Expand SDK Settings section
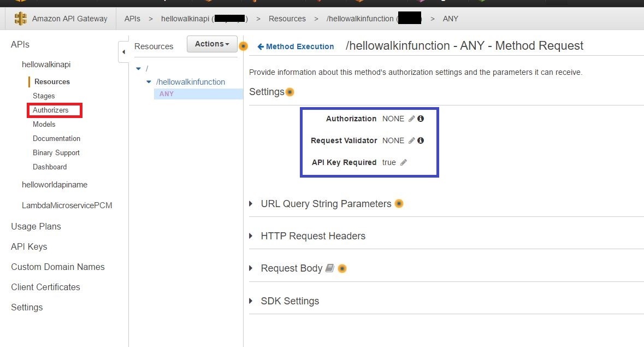The height and width of the screenshot is (347, 644). click(x=251, y=301)
